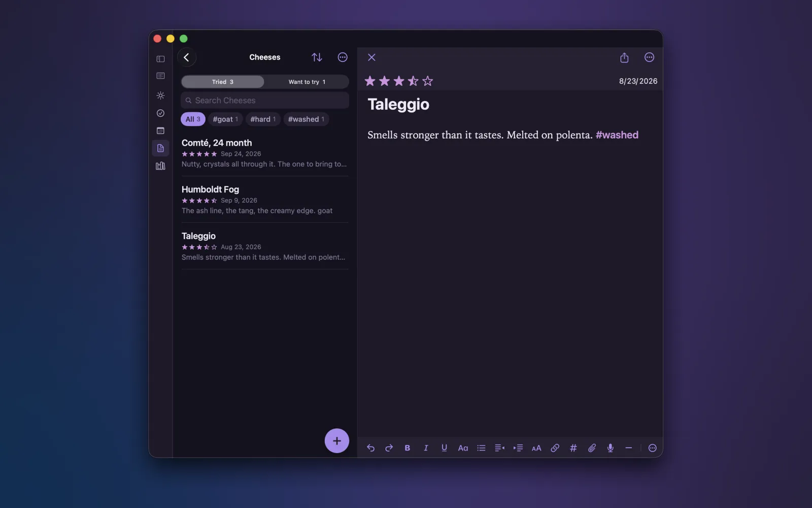Click the 8/23/2026 entry date
This screenshot has width=812, height=508.
tap(638, 81)
